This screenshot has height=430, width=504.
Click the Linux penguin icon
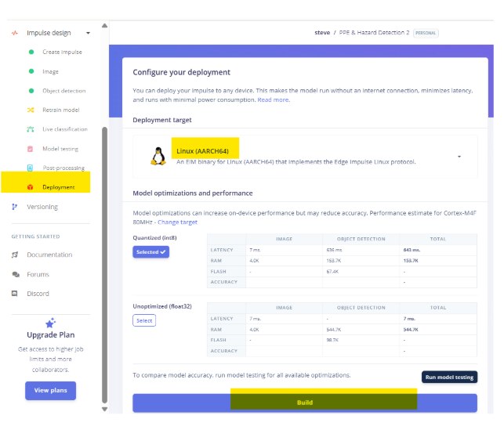pyautogui.click(x=158, y=157)
